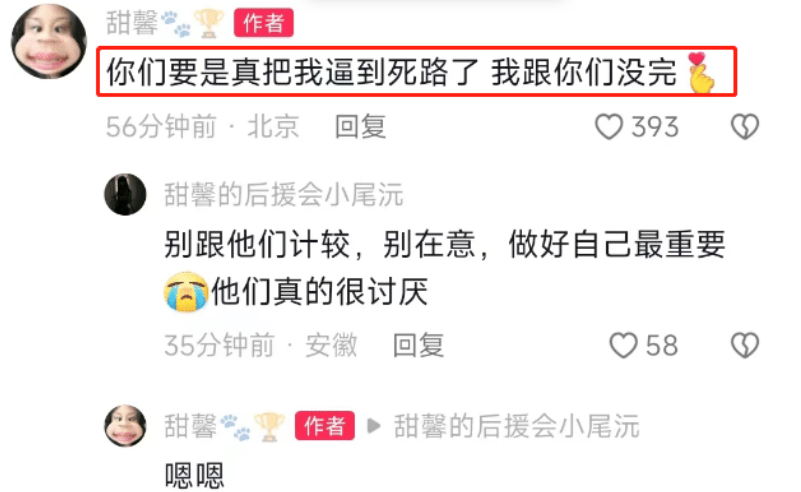Click 回复 under the 北京 comment
801x492 pixels.
[360, 127]
